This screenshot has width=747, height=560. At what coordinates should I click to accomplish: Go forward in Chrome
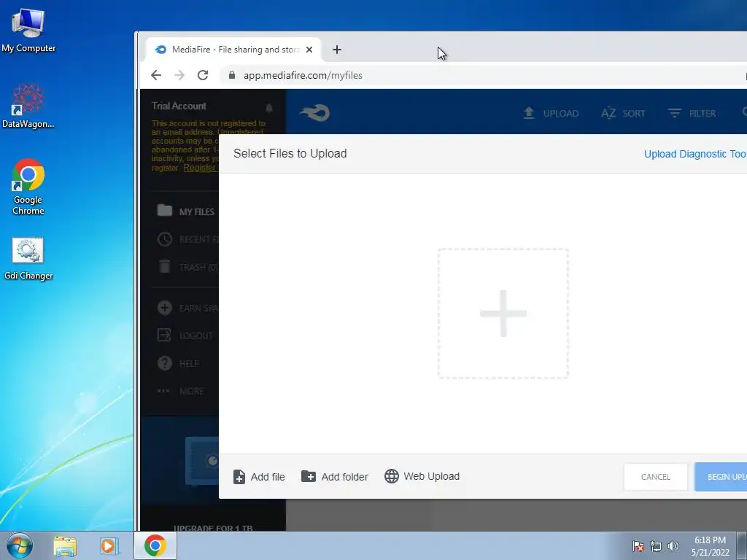(x=179, y=75)
